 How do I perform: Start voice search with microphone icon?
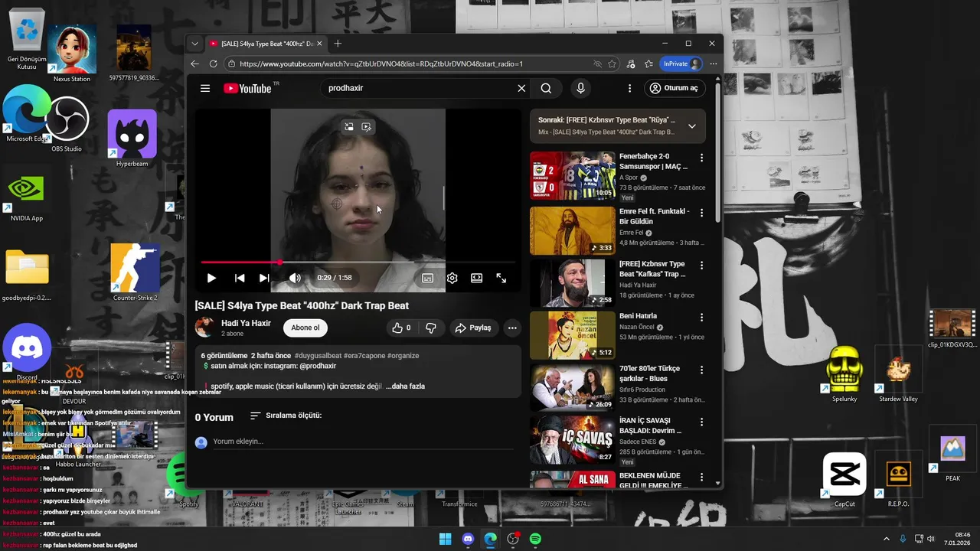(580, 88)
